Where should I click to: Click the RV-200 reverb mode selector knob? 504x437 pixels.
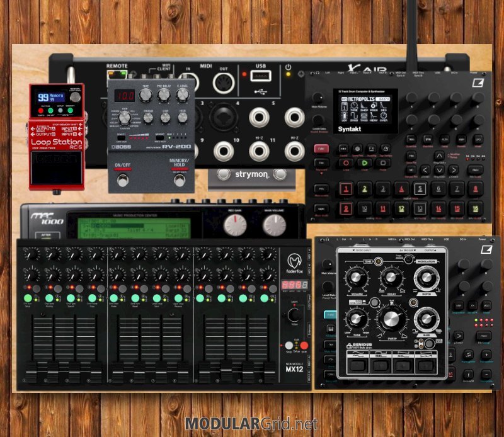(x=124, y=118)
